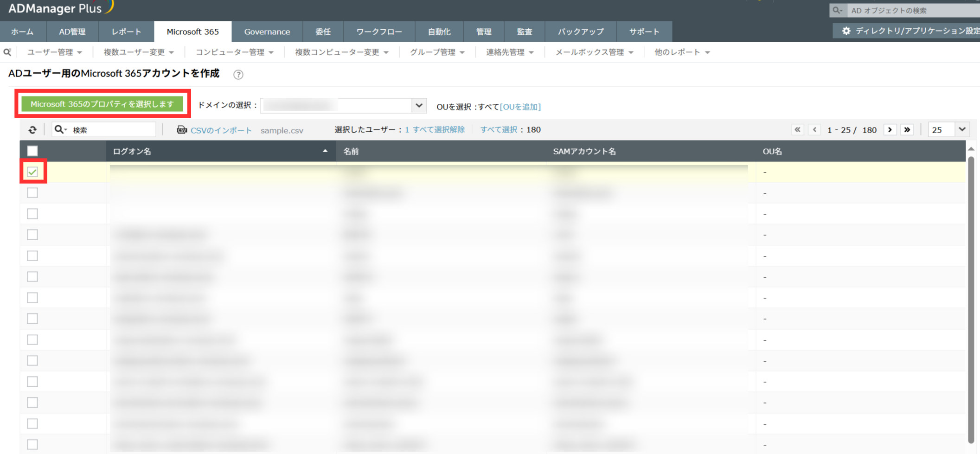Open the メールボックス管理 dropdown
The width and height of the screenshot is (980, 454).
595,52
